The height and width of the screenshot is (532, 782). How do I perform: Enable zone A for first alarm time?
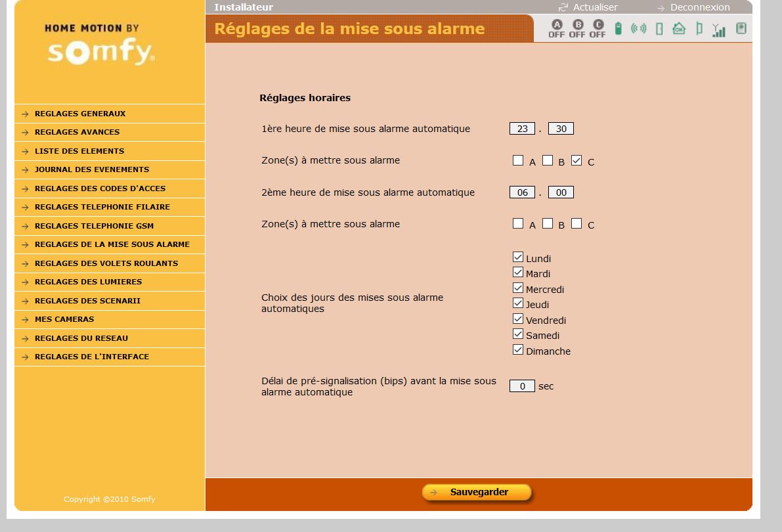[x=518, y=160]
